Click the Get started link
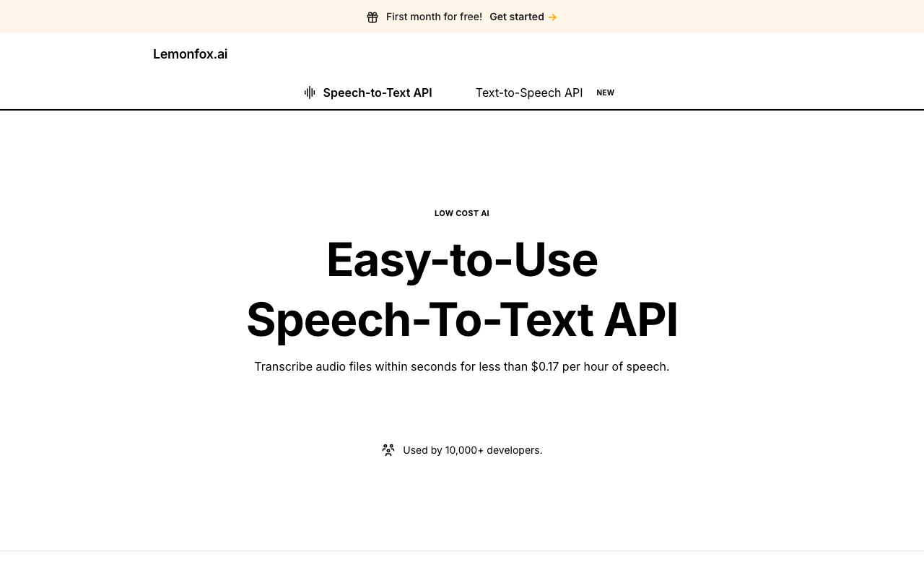The height and width of the screenshot is (578, 924). tap(523, 17)
